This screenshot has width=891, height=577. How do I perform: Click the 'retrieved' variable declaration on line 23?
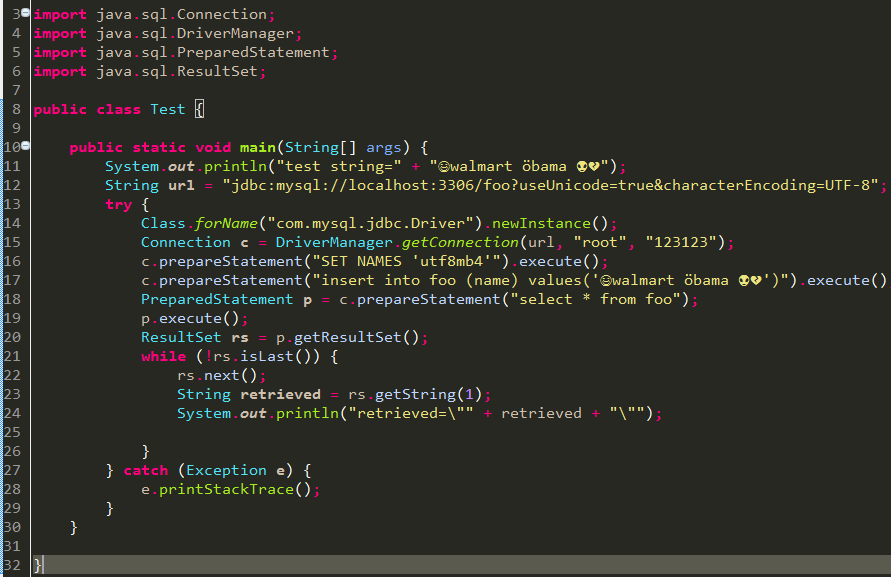coord(280,395)
